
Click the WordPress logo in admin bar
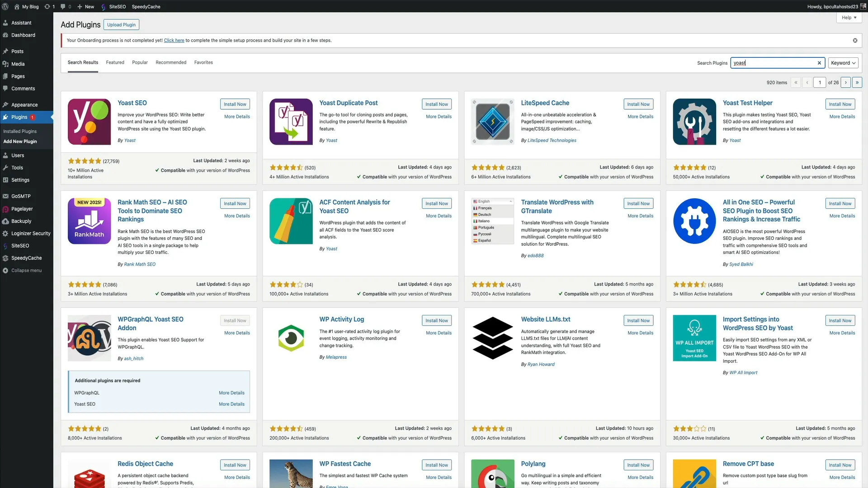5,6
